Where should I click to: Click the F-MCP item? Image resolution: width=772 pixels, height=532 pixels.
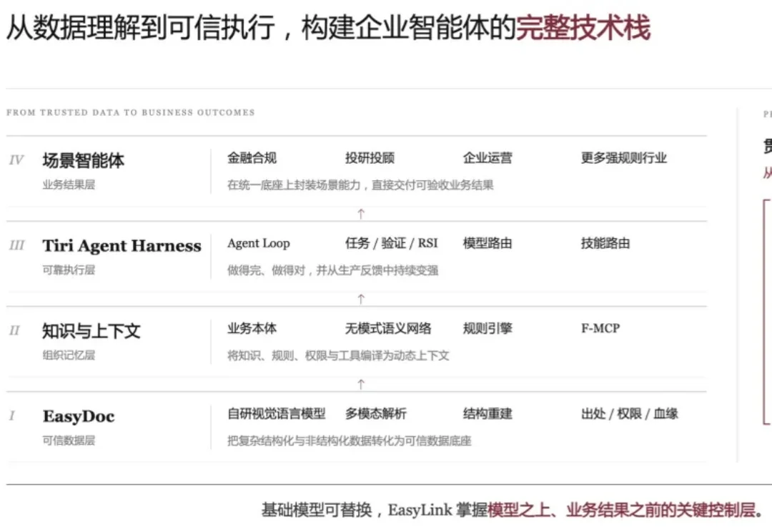point(600,328)
